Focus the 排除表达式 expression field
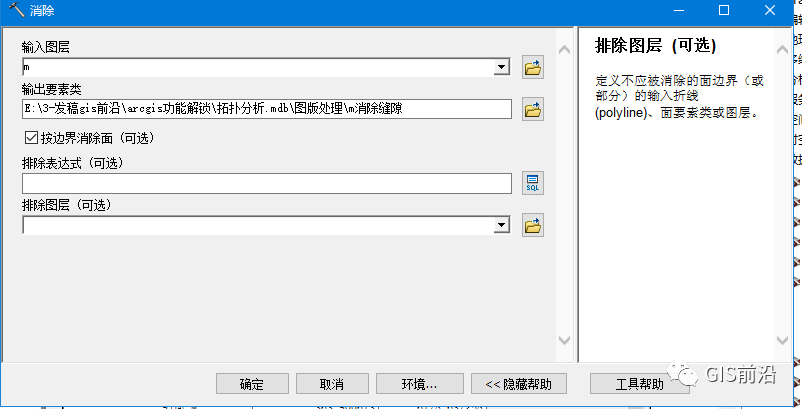This screenshot has height=409, width=802. pos(267,184)
